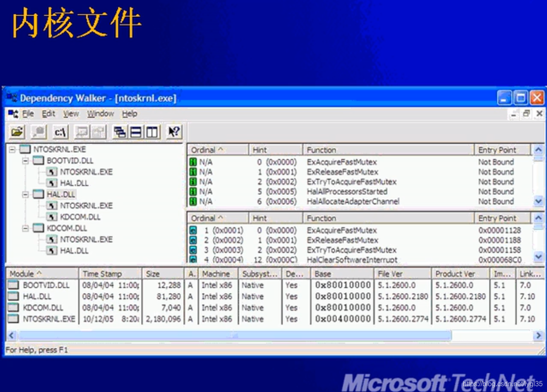Click entry point 0x000068C0
The width and height of the screenshot is (547, 392).
click(x=499, y=260)
